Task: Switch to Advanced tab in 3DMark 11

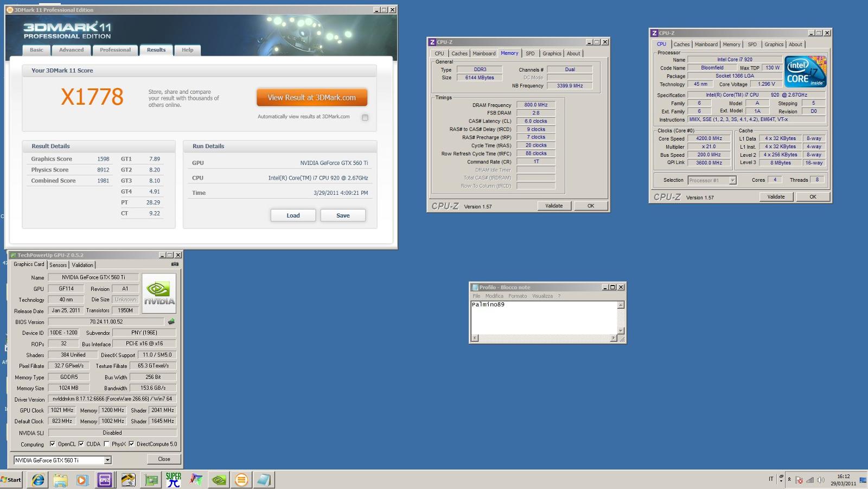Action: coord(72,50)
